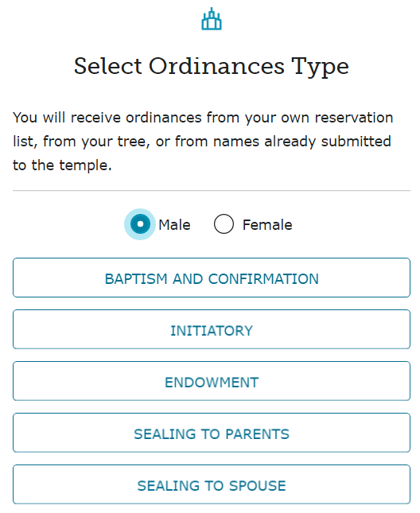Choose Baptism and Confirmation ordinance

coord(212,278)
